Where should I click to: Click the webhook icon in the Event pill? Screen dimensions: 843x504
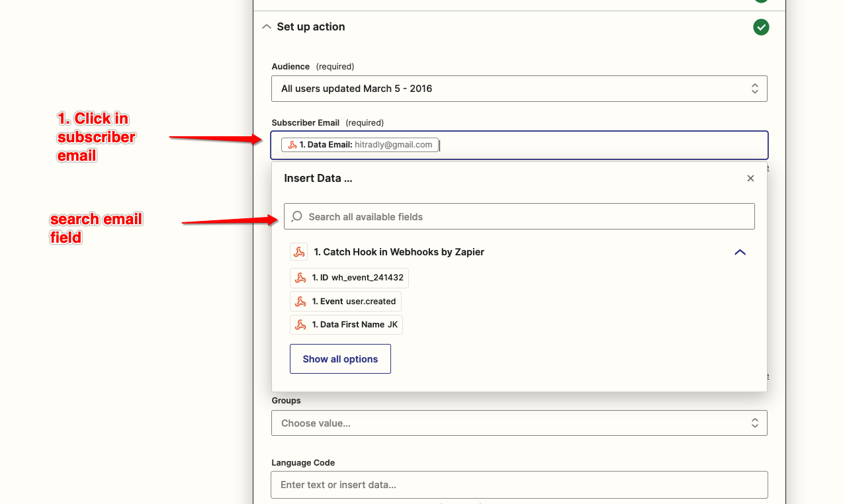point(300,302)
